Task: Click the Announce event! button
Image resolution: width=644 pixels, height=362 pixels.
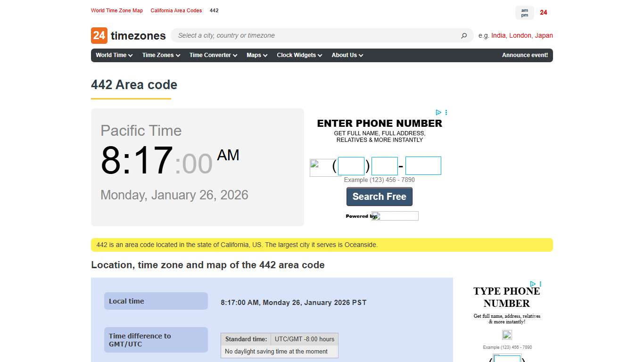Action: pos(525,55)
